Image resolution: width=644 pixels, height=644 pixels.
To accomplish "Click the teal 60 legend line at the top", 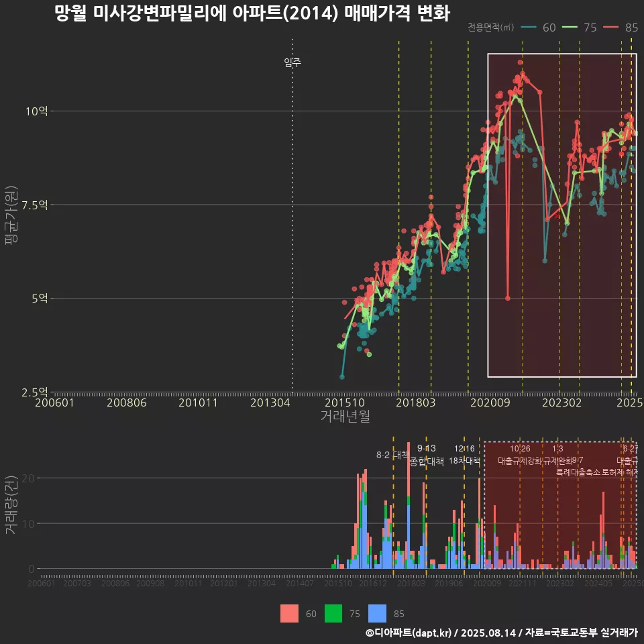I will [529, 28].
